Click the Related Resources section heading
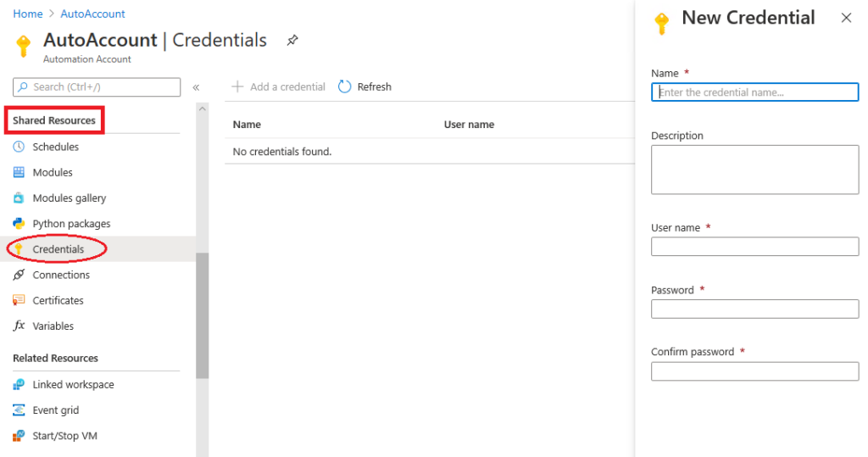This screenshot has width=868, height=457. click(x=55, y=358)
